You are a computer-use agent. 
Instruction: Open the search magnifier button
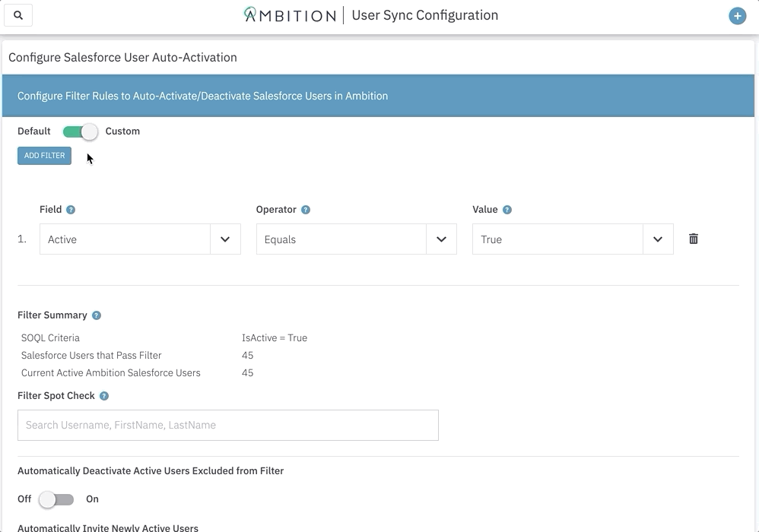pos(18,15)
